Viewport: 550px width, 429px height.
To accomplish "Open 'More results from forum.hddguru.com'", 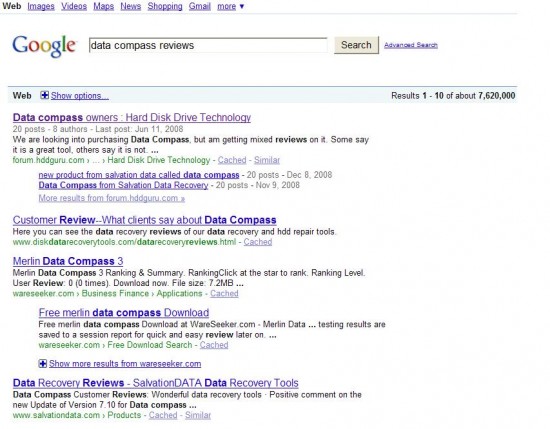I will pos(112,198).
